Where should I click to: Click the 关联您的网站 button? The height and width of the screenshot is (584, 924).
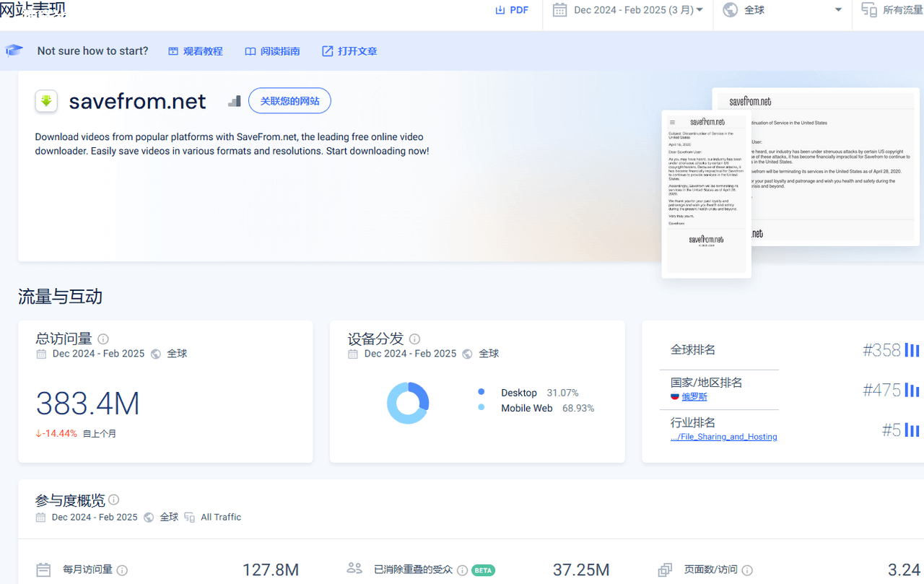pyautogui.click(x=289, y=101)
